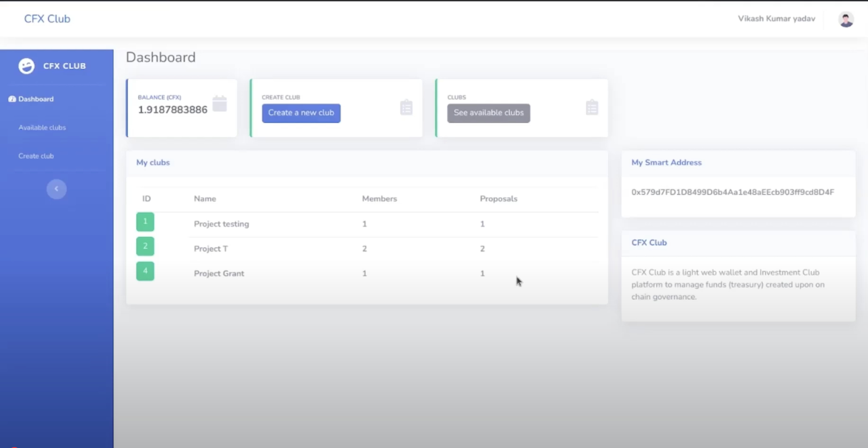The height and width of the screenshot is (448, 868).
Task: Click the clipboard icon on Create Club card
Action: pyautogui.click(x=406, y=107)
